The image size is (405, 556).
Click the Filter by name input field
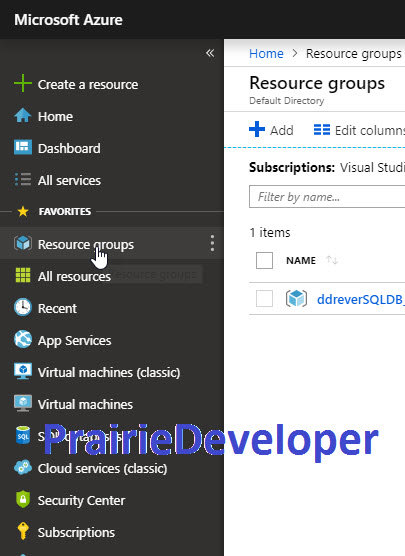(327, 196)
